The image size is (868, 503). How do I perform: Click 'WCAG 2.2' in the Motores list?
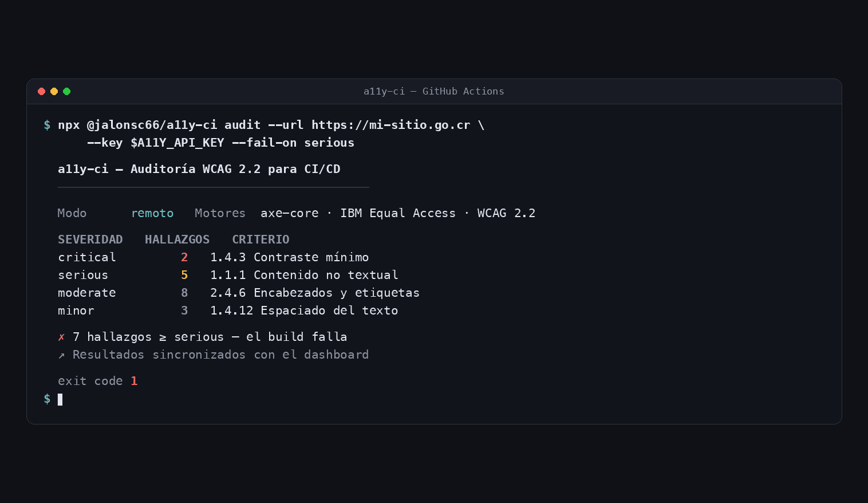point(506,213)
